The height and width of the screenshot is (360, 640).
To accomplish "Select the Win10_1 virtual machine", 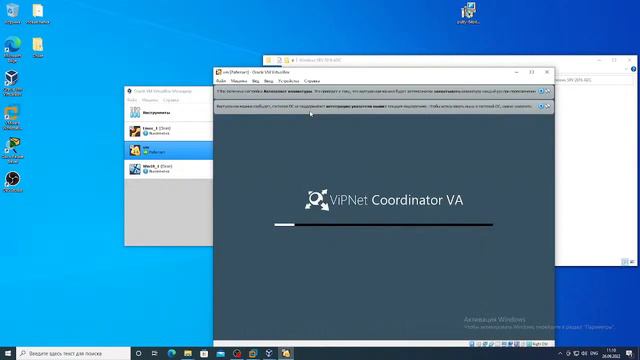I will coord(169,169).
